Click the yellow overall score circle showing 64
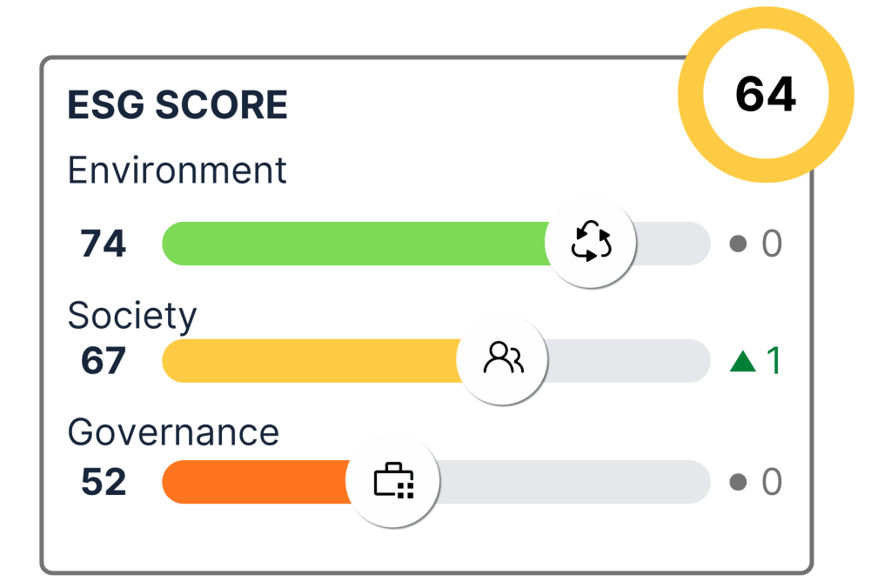The image size is (891, 588). click(766, 95)
